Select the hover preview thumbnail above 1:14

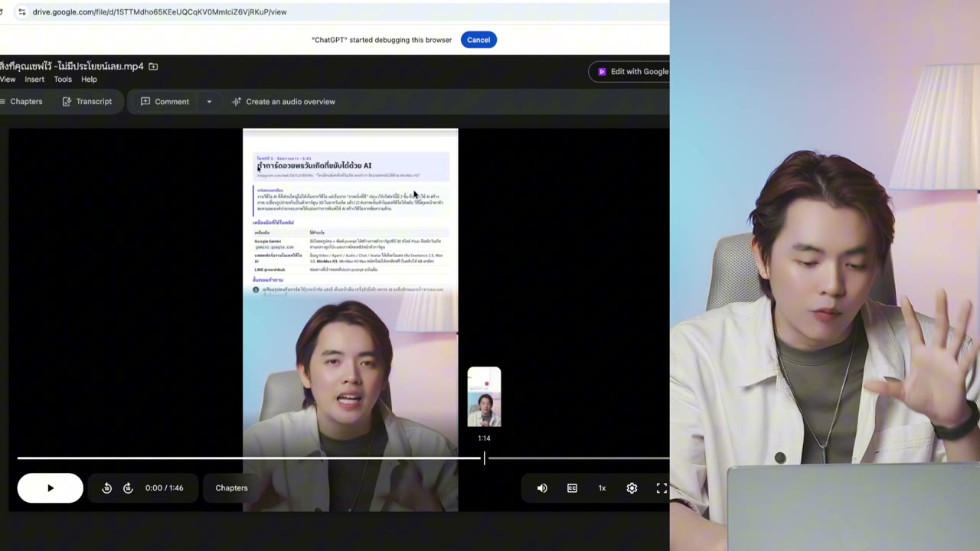coord(484,397)
